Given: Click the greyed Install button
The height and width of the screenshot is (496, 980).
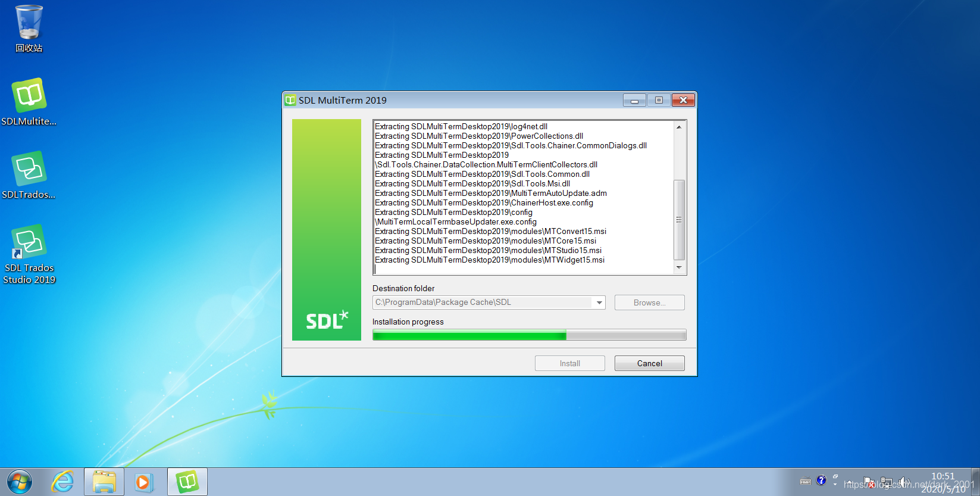Looking at the screenshot, I should (569, 363).
